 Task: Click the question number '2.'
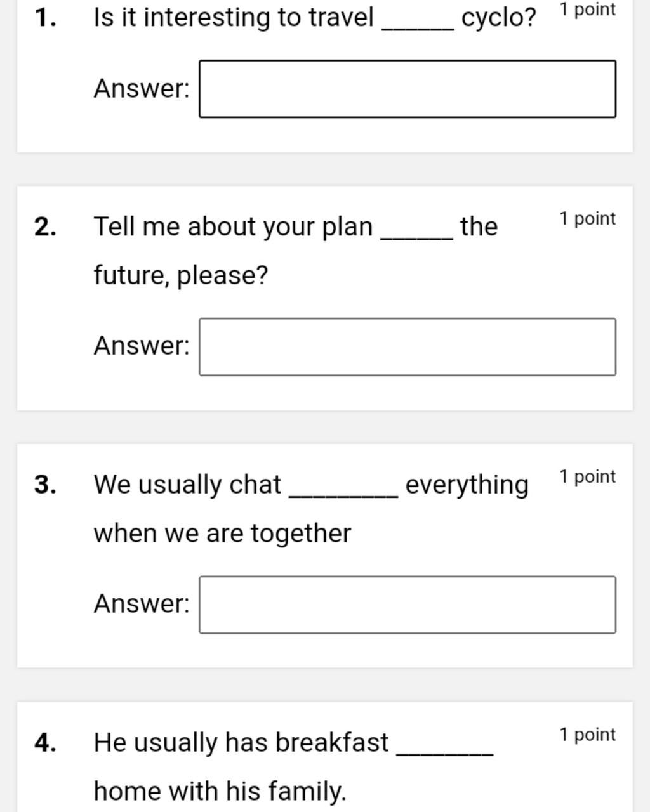tap(45, 226)
